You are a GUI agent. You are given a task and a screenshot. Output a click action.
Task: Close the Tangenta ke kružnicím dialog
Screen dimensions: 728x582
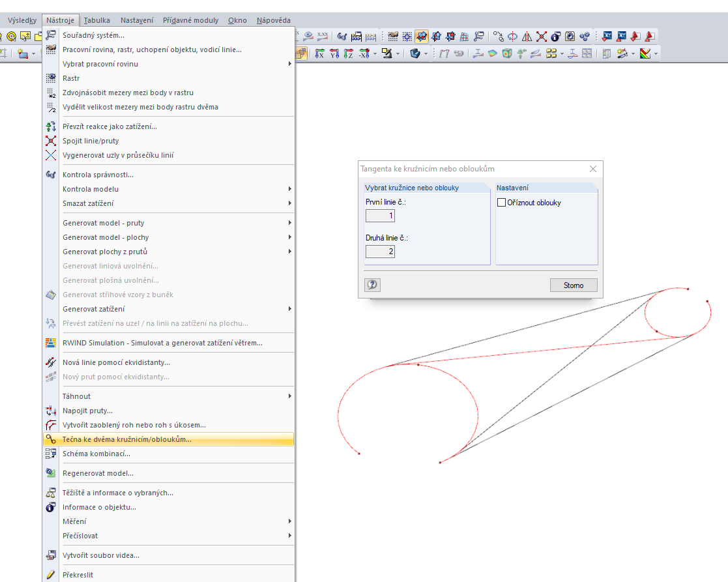pos(593,169)
